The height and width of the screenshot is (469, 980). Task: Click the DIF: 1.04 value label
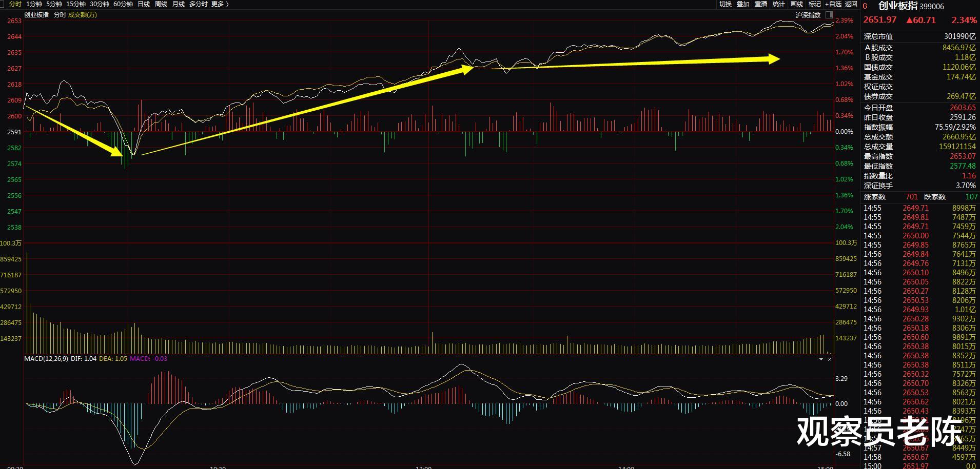pos(84,359)
